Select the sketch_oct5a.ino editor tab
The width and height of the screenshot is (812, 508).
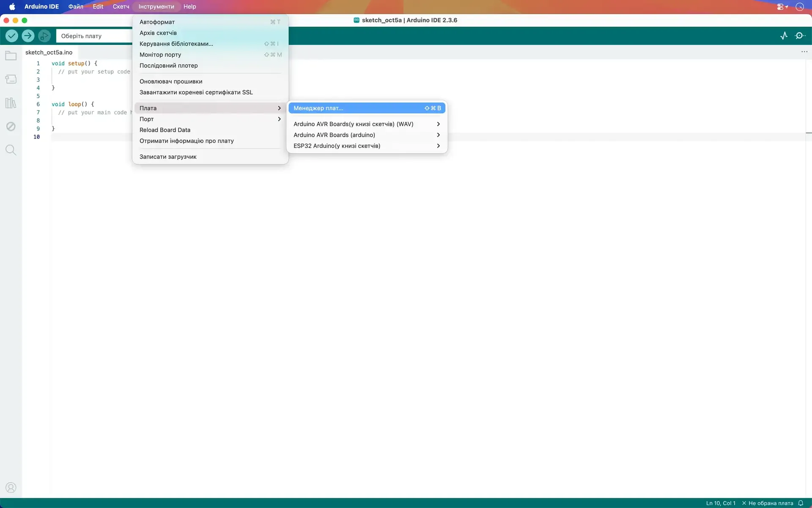(x=49, y=52)
